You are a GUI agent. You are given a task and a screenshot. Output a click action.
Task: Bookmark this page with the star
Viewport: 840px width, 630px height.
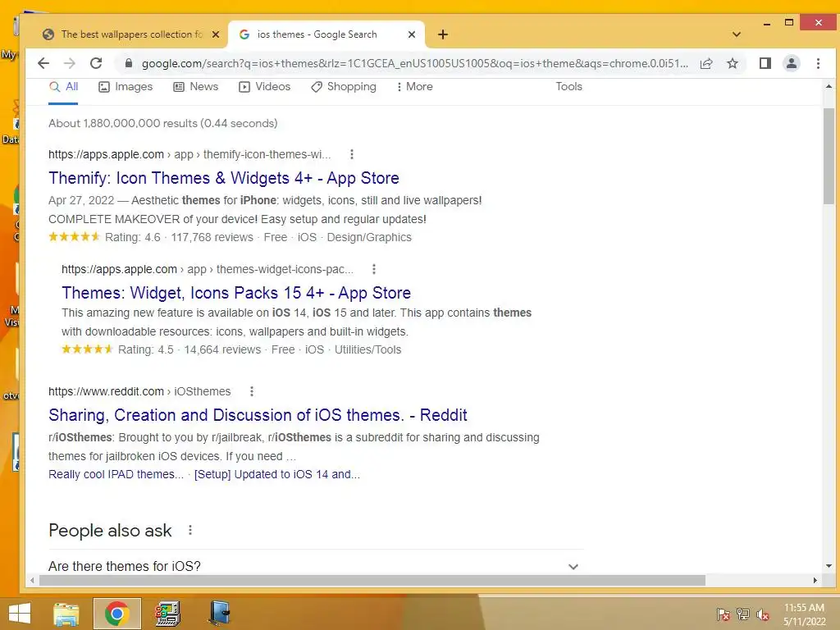tap(733, 63)
